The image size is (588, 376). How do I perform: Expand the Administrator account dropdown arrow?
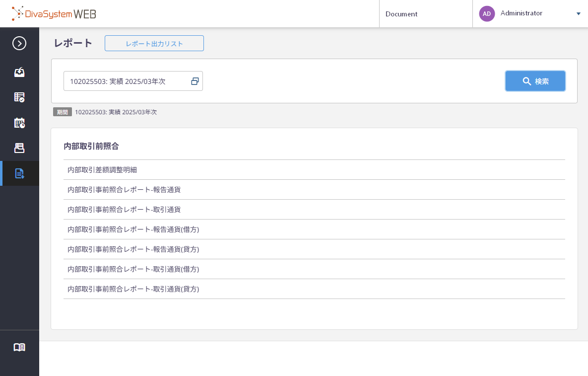pos(578,14)
